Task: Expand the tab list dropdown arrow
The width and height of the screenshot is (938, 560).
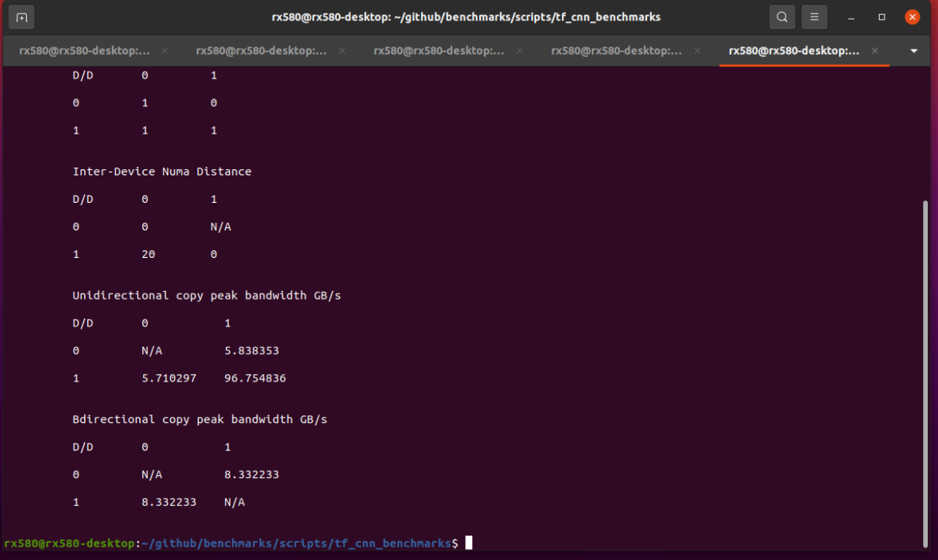Action: 914,51
